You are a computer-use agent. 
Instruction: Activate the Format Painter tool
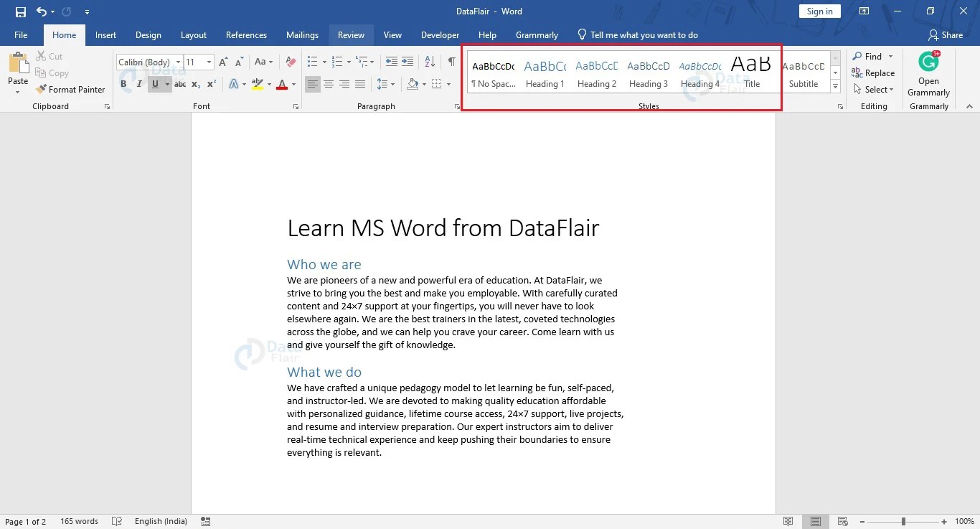click(x=70, y=89)
